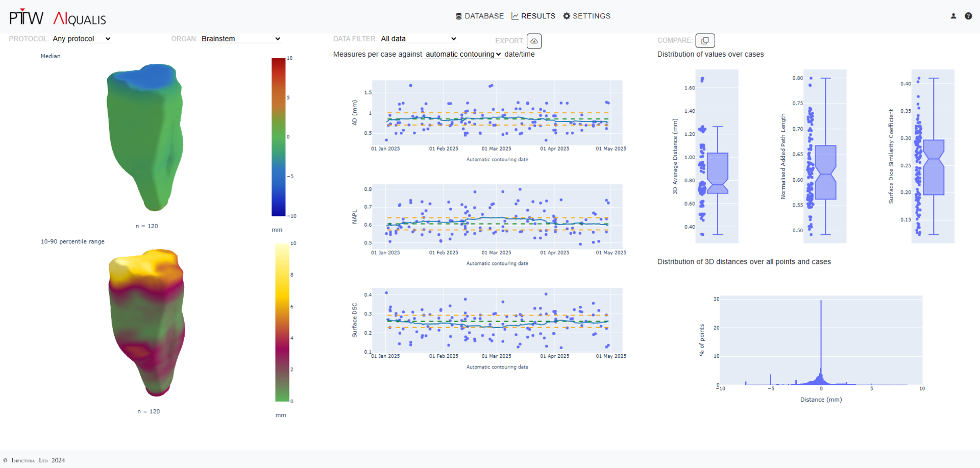This screenshot has height=468, width=980.
Task: Click the 10-90 percentile range brainstem model
Action: [148, 323]
